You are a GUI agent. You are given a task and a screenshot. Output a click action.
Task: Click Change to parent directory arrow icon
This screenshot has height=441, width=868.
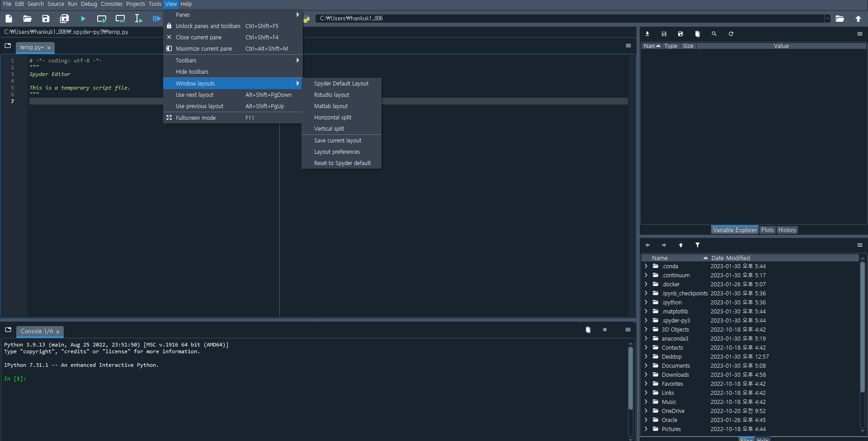(x=858, y=19)
